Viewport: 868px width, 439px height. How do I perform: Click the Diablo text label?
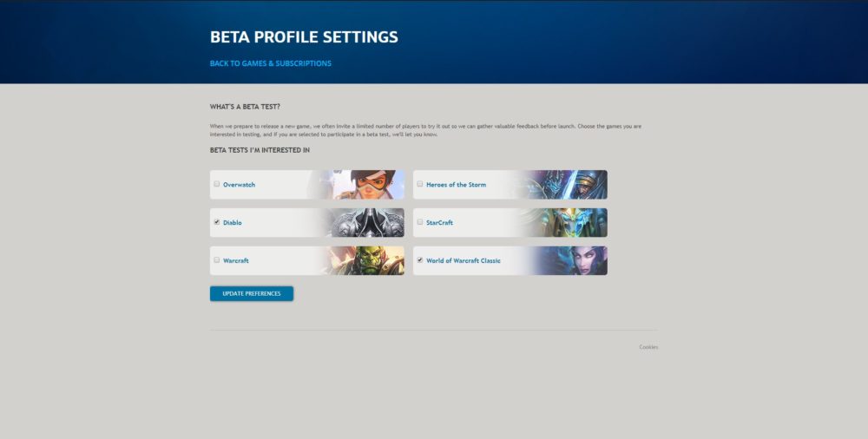point(233,223)
